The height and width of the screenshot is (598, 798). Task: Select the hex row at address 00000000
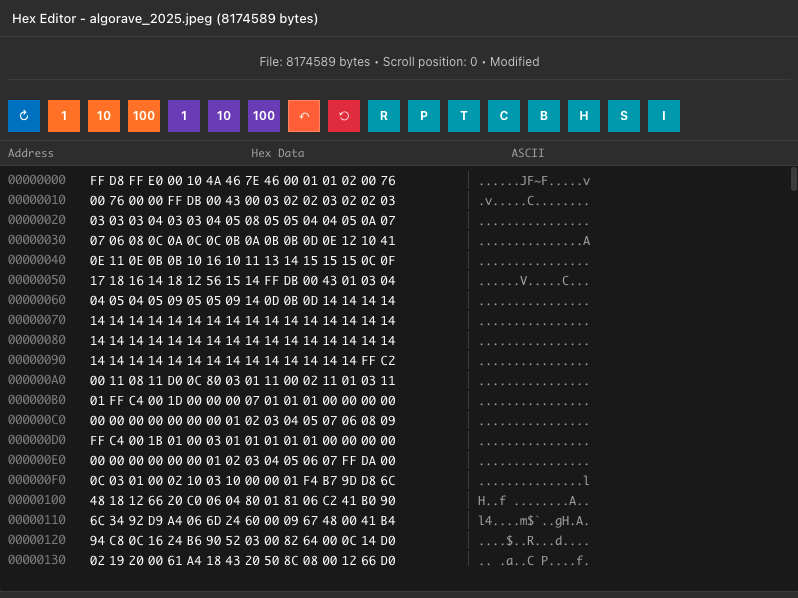pyautogui.click(x=243, y=180)
